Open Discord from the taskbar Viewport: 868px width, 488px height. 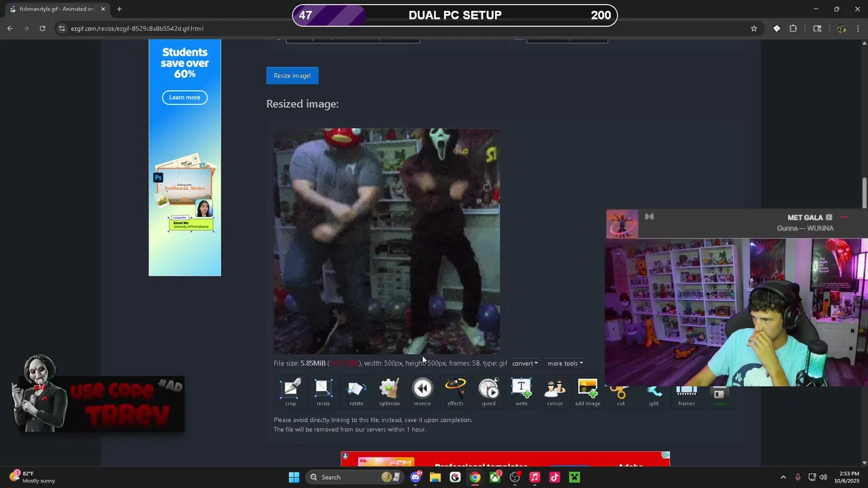click(416, 477)
